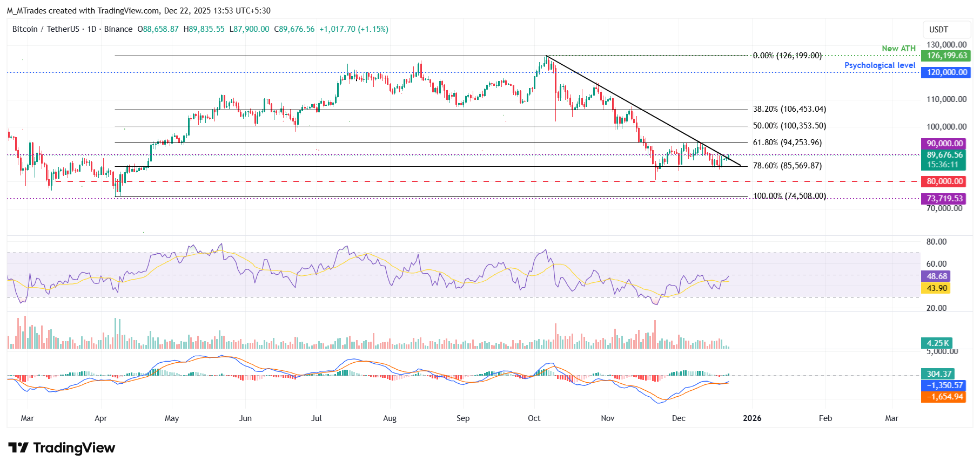The width and height of the screenshot is (980, 468).
Task: Click the Psychological level text label
Action: point(880,65)
